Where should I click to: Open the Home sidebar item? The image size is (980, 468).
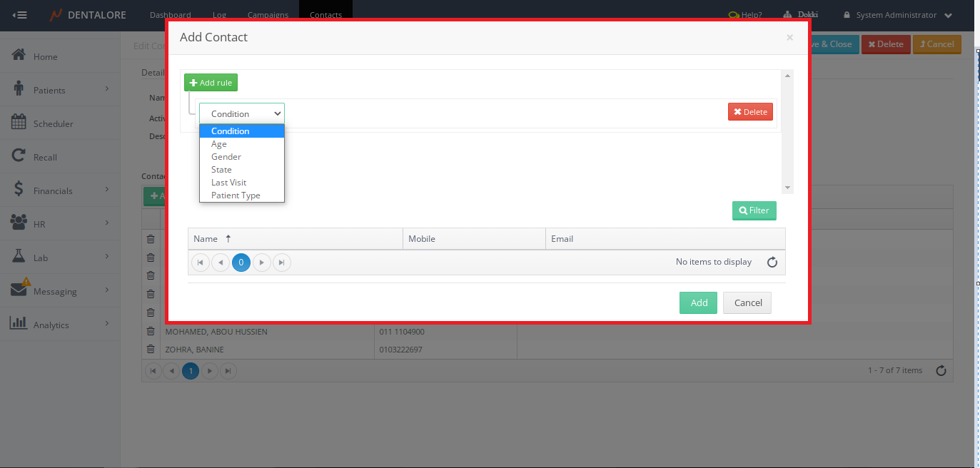click(x=45, y=57)
